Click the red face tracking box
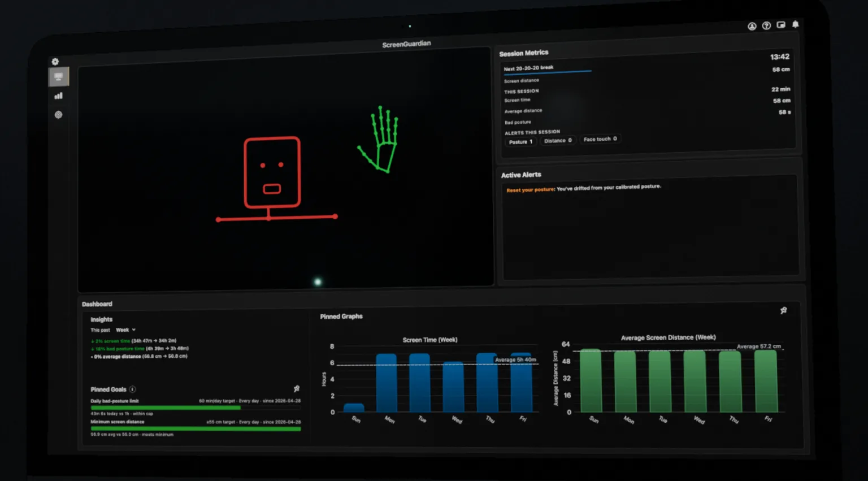868x481 pixels. pyautogui.click(x=272, y=172)
